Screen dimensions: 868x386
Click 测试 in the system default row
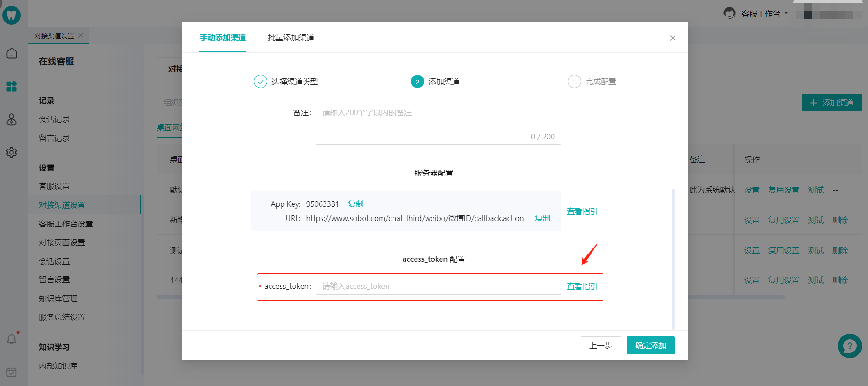coord(816,190)
